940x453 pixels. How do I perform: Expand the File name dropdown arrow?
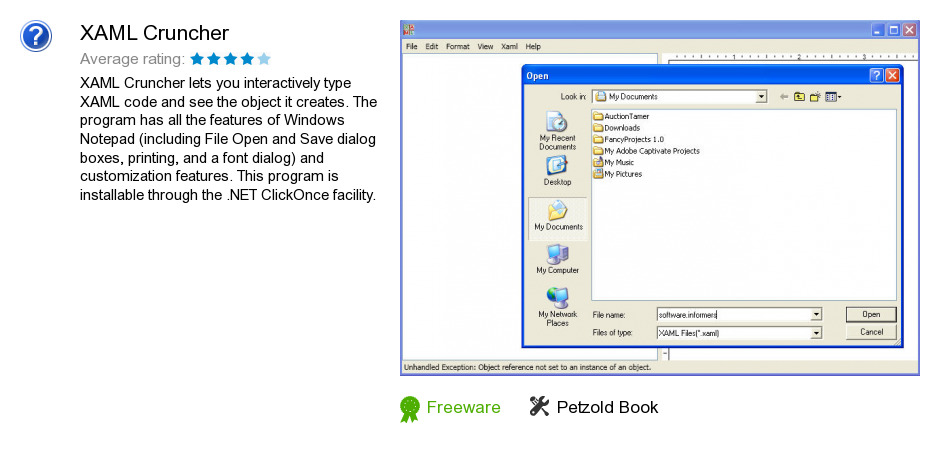(x=816, y=315)
